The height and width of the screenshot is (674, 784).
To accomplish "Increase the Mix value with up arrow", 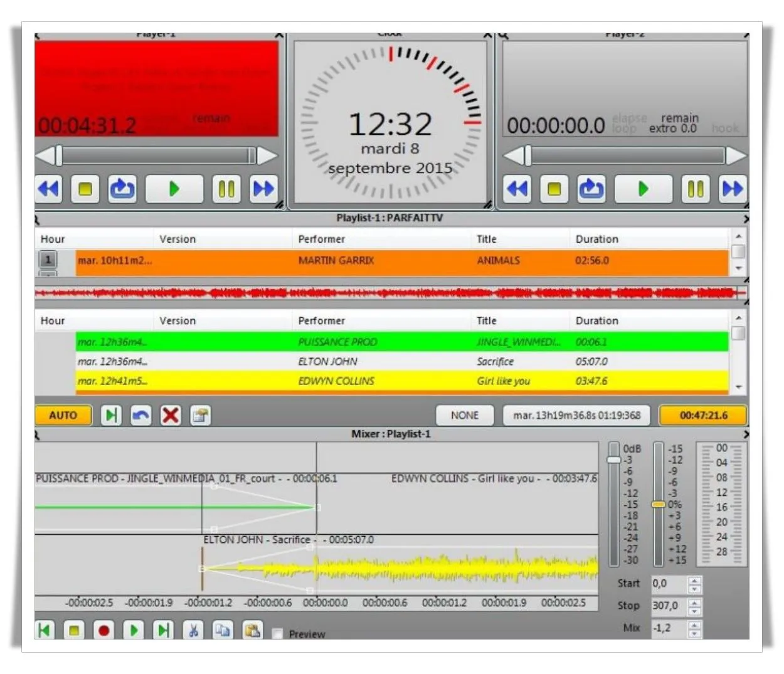I will pyautogui.click(x=694, y=624).
